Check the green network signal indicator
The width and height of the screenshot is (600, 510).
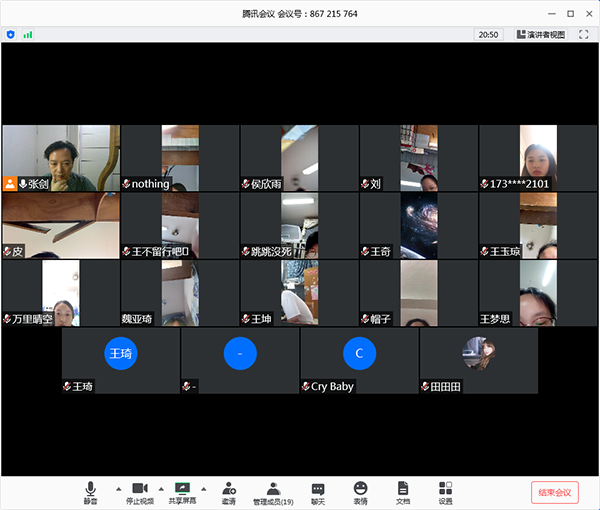pos(28,34)
